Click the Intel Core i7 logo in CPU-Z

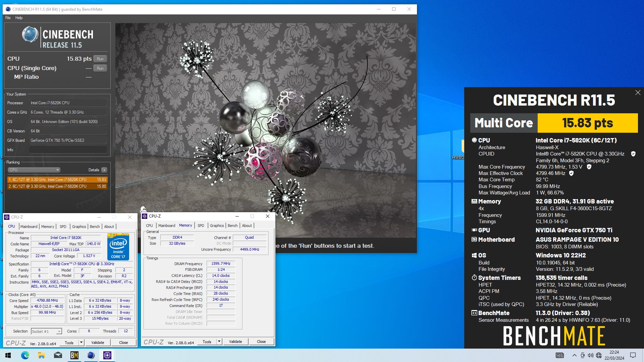click(118, 246)
